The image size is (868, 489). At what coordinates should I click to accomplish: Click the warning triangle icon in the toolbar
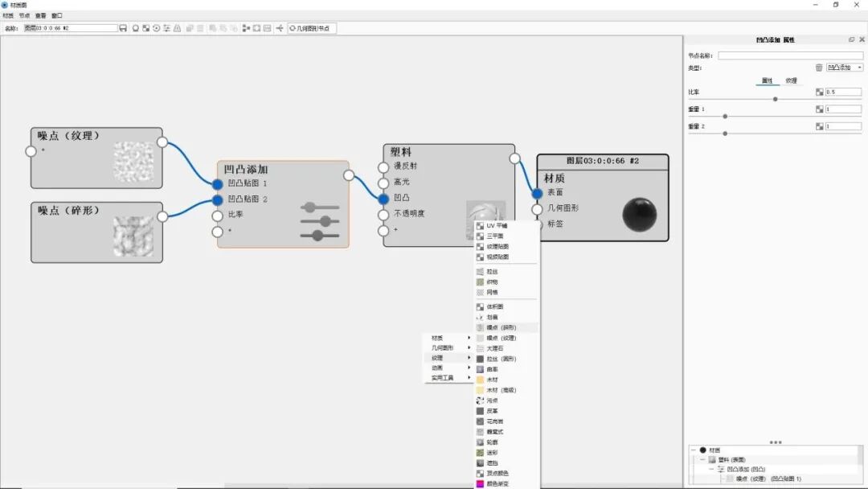[178, 27]
